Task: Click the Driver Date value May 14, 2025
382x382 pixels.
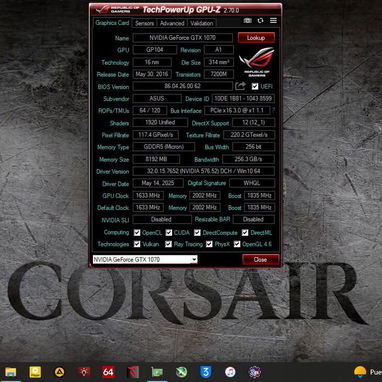Action: click(158, 183)
